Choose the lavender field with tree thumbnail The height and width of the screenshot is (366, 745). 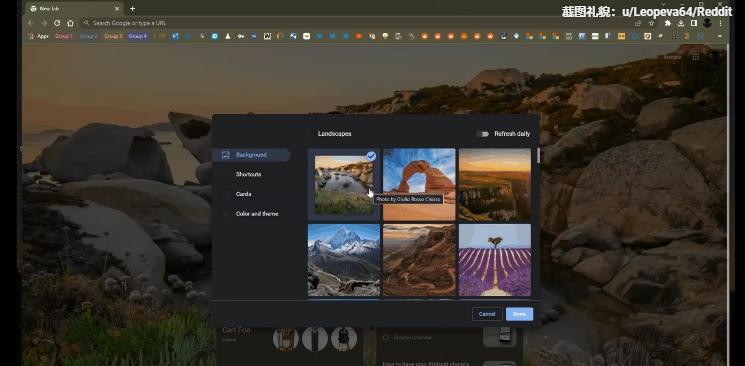click(495, 260)
